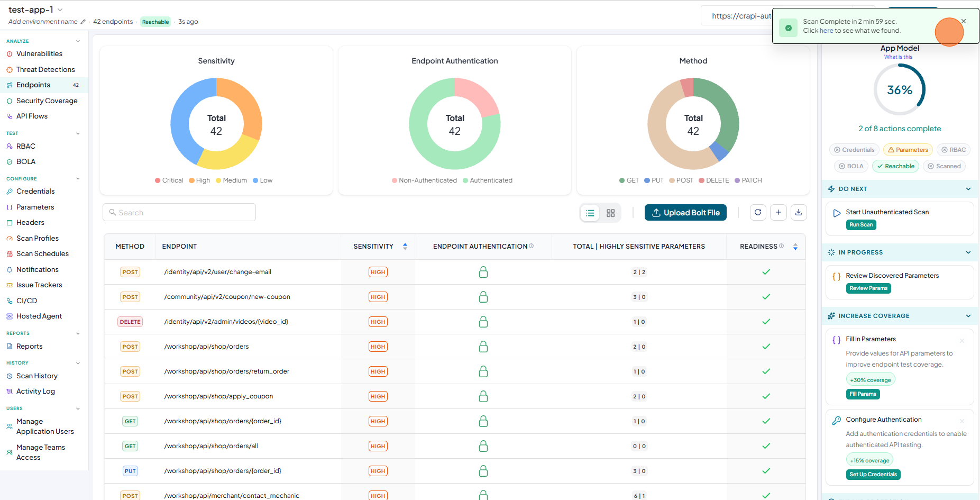Go to Scan History in sidebar
This screenshot has height=500, width=980.
[x=37, y=376]
